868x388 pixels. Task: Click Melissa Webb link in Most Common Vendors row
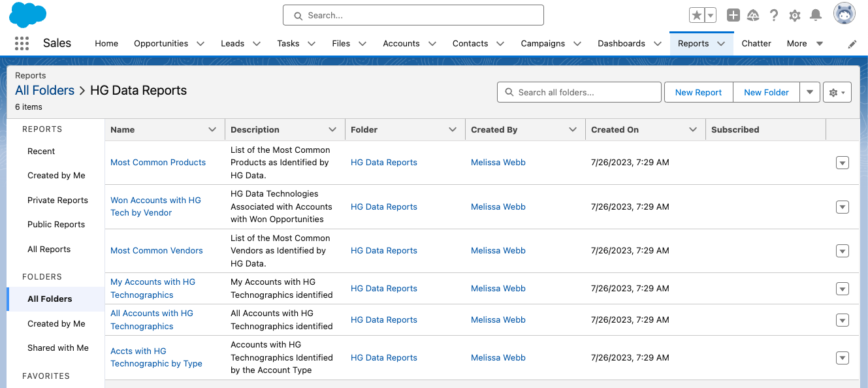498,251
